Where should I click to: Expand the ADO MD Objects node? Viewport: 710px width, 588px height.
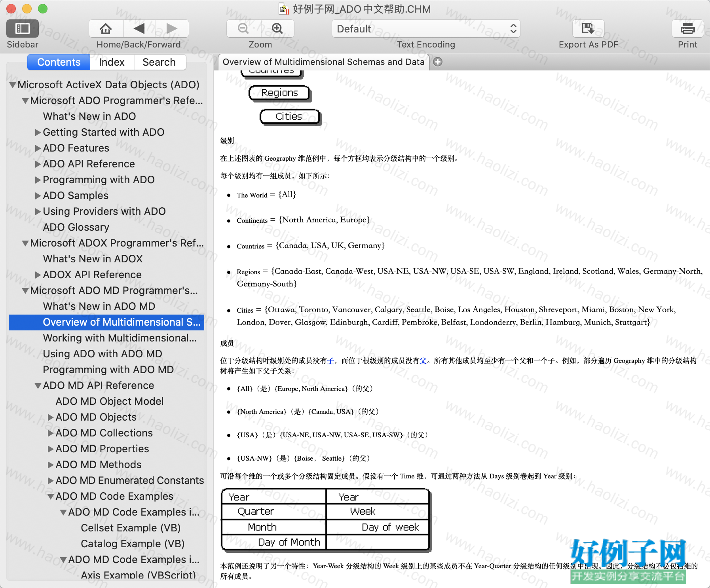click(51, 417)
